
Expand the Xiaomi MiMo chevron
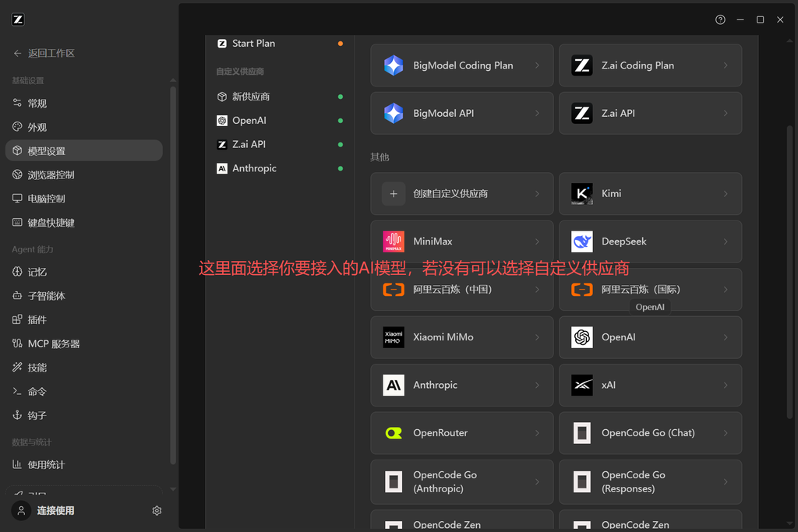(537, 337)
